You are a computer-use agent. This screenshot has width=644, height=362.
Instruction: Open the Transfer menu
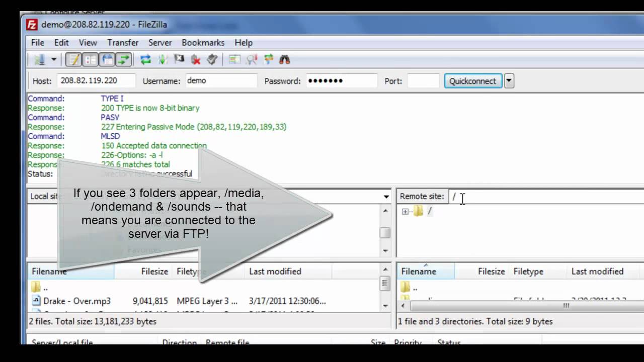click(123, 43)
